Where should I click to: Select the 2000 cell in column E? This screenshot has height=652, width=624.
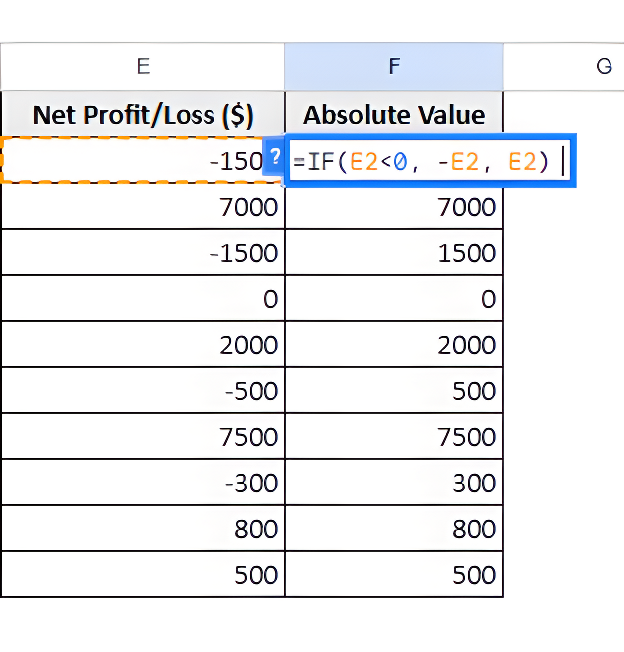point(143,344)
